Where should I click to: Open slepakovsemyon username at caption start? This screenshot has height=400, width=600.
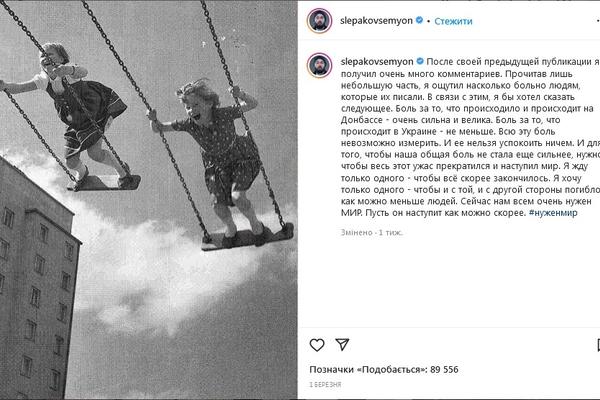(377, 62)
